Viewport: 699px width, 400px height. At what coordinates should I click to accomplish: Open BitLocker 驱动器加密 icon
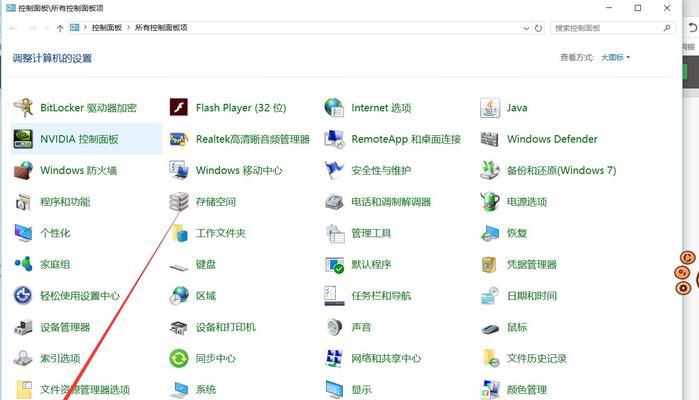tap(23, 107)
